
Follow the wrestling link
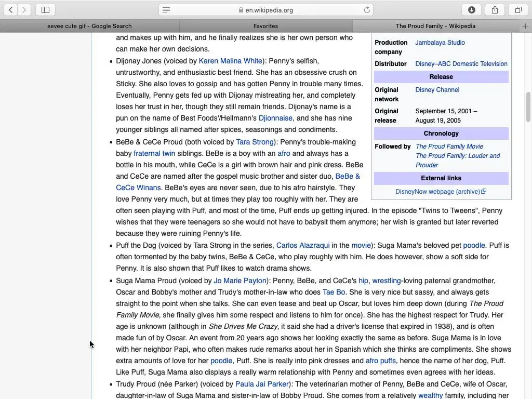pyautogui.click(x=387, y=281)
